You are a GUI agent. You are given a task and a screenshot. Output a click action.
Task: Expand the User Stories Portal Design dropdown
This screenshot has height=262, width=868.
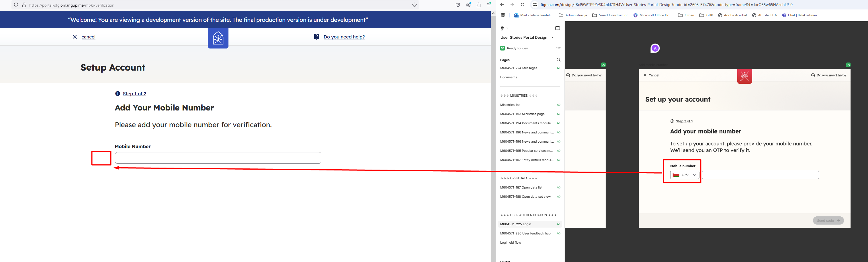coord(552,37)
